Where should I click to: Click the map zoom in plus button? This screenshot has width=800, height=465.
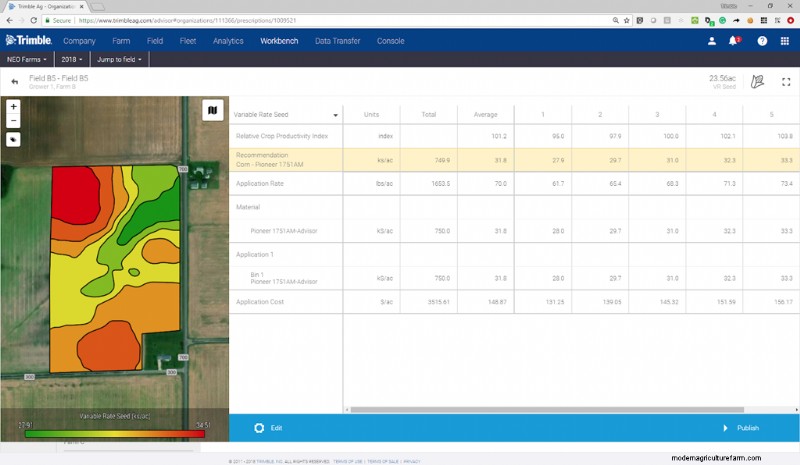[13, 106]
